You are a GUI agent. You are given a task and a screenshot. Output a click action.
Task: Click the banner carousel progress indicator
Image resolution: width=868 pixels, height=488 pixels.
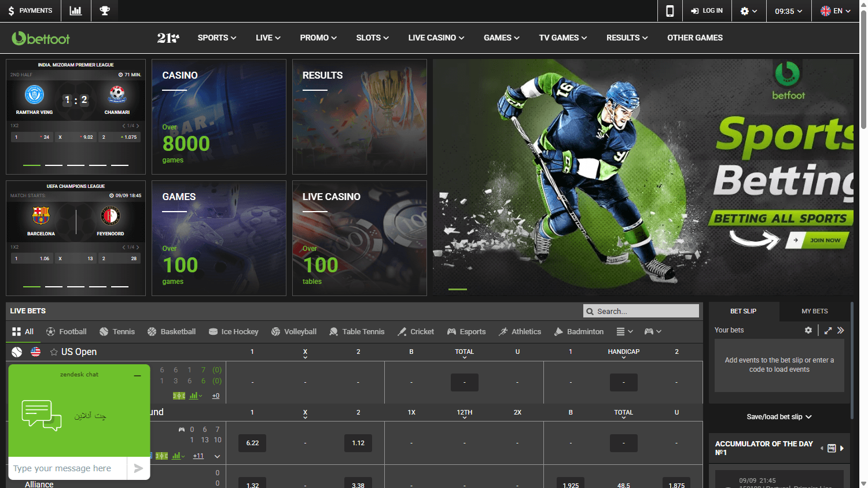458,289
